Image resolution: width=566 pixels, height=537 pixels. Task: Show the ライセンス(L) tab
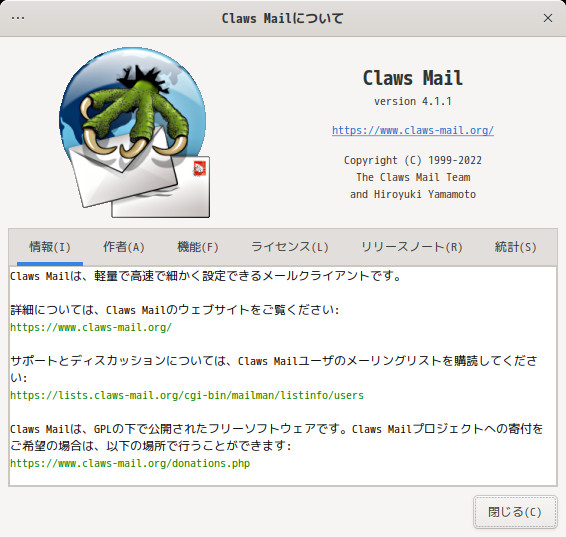coord(289,247)
